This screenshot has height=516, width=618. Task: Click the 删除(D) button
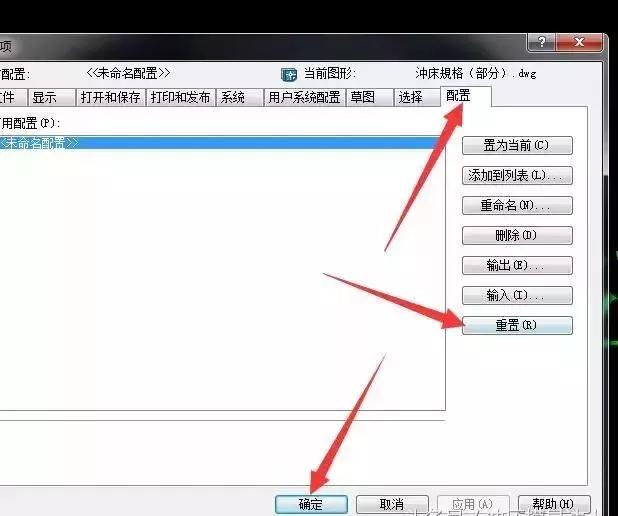517,235
